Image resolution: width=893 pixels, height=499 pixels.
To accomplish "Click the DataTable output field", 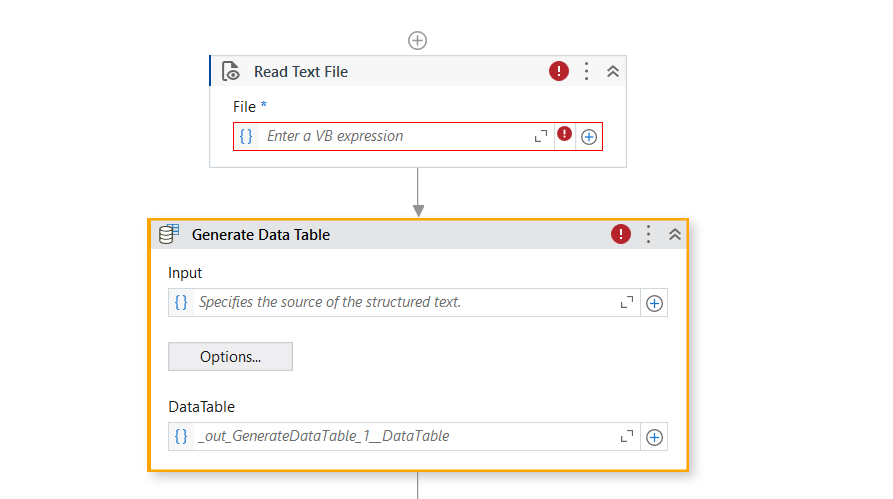I will [400, 436].
